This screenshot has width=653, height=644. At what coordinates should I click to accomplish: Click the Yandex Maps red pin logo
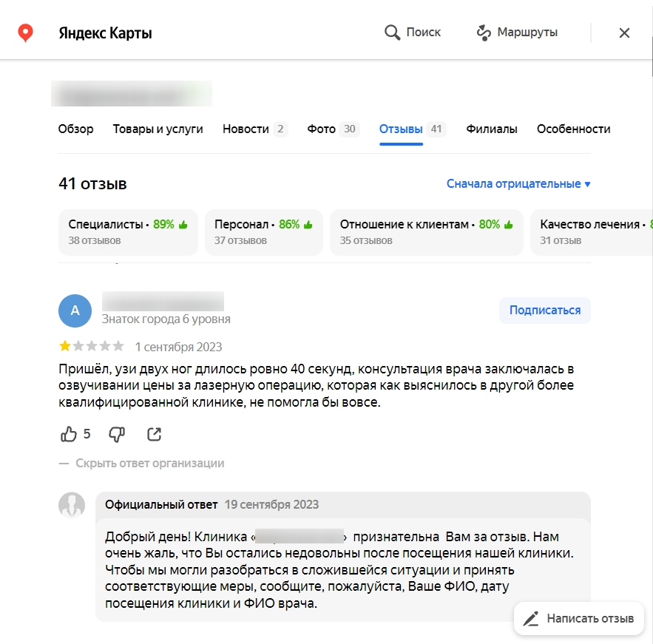tap(26, 33)
